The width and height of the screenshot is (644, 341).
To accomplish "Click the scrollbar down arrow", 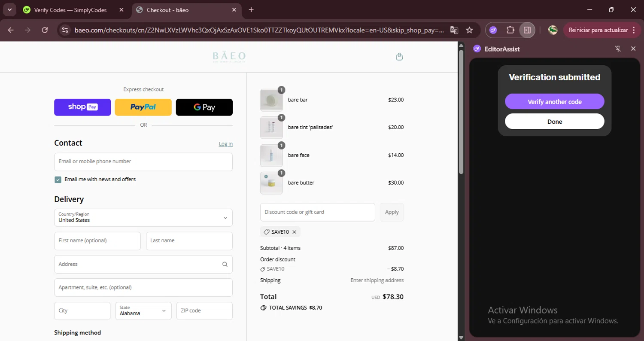I will click(461, 338).
